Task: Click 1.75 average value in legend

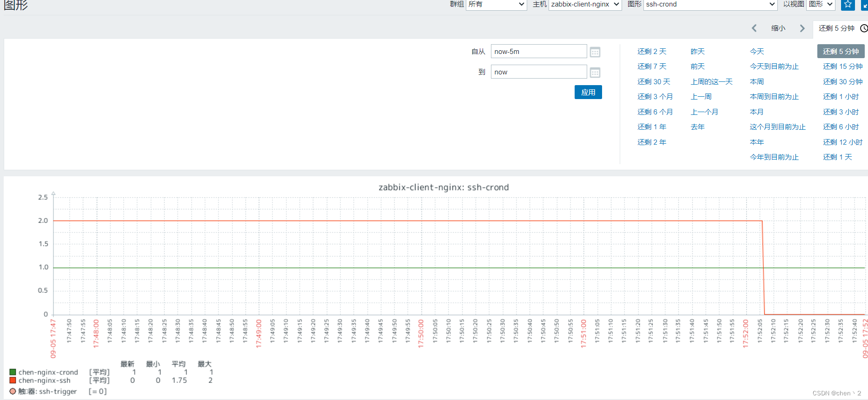Action: (x=179, y=380)
